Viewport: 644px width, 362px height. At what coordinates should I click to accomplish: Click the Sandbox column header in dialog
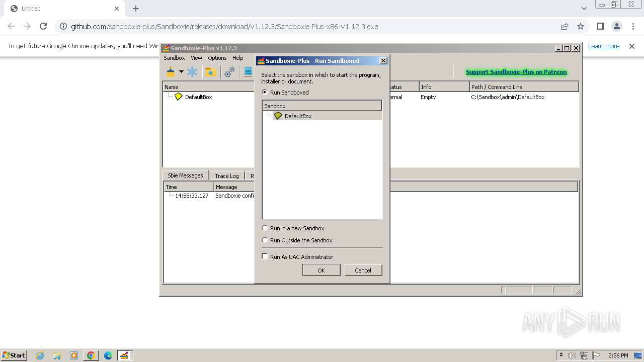(322, 106)
